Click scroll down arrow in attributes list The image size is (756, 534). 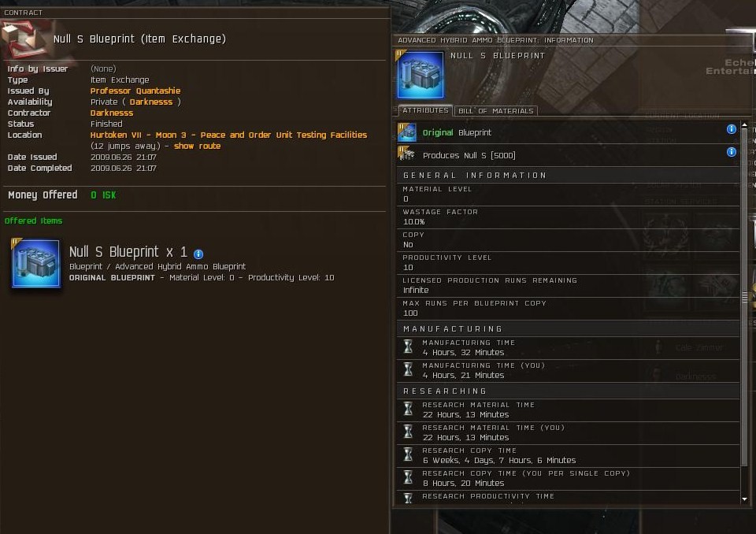pos(744,499)
